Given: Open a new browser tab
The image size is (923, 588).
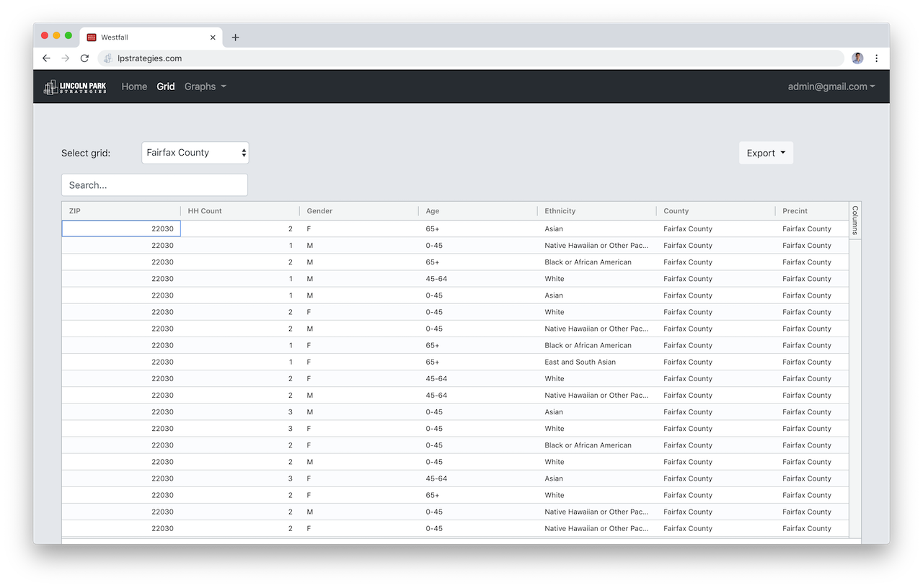Looking at the screenshot, I should click(x=235, y=37).
